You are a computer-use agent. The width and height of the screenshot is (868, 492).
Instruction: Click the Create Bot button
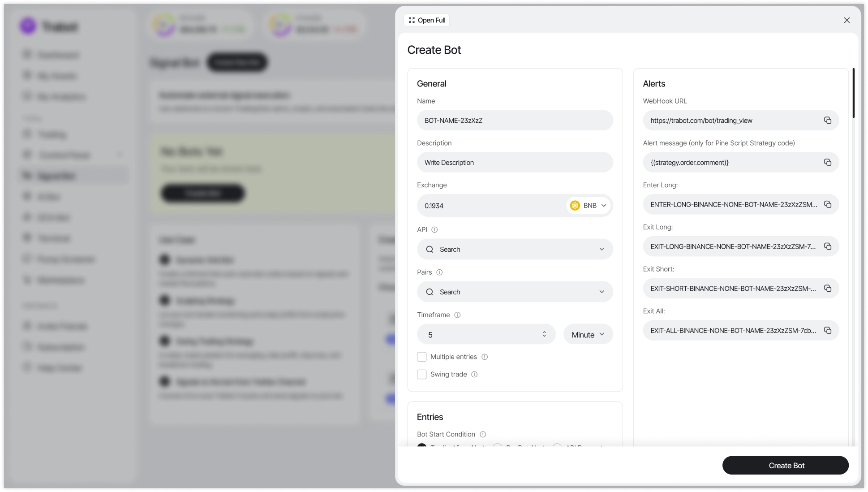785,465
